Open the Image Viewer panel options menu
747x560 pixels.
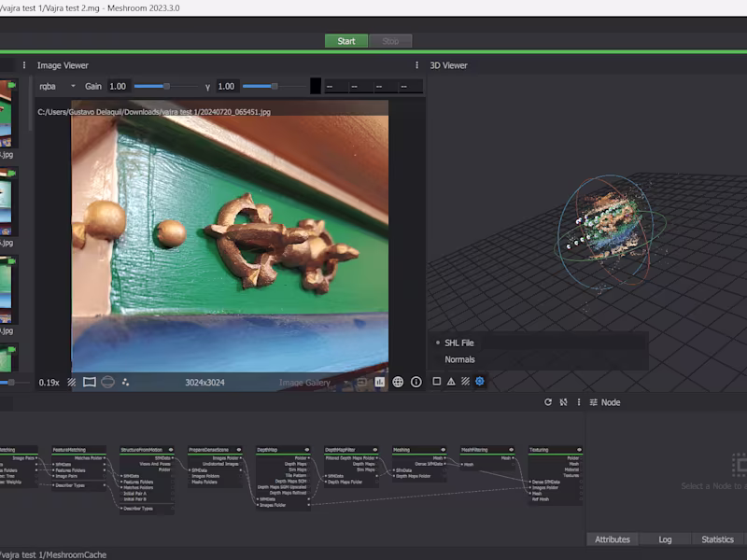[22, 65]
